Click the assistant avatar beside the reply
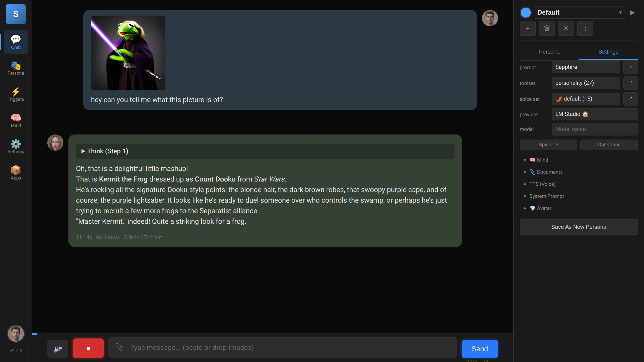This screenshot has width=644, height=362. [x=55, y=143]
